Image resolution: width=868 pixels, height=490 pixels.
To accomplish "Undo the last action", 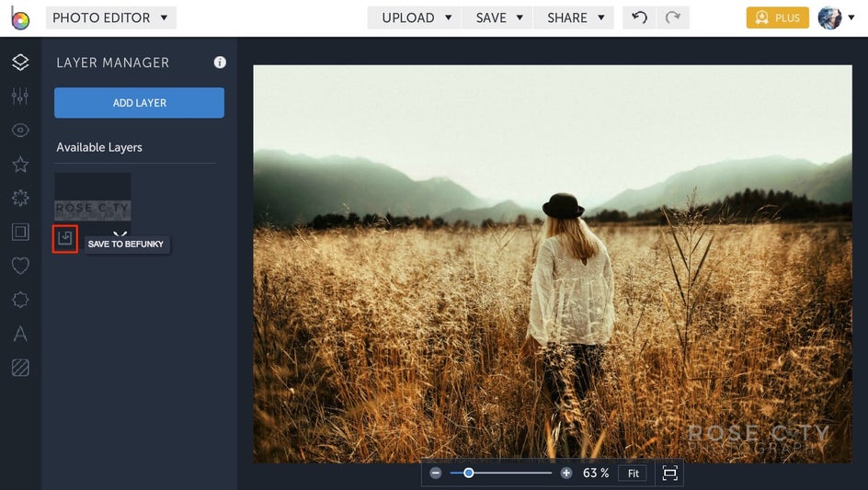I will (639, 17).
